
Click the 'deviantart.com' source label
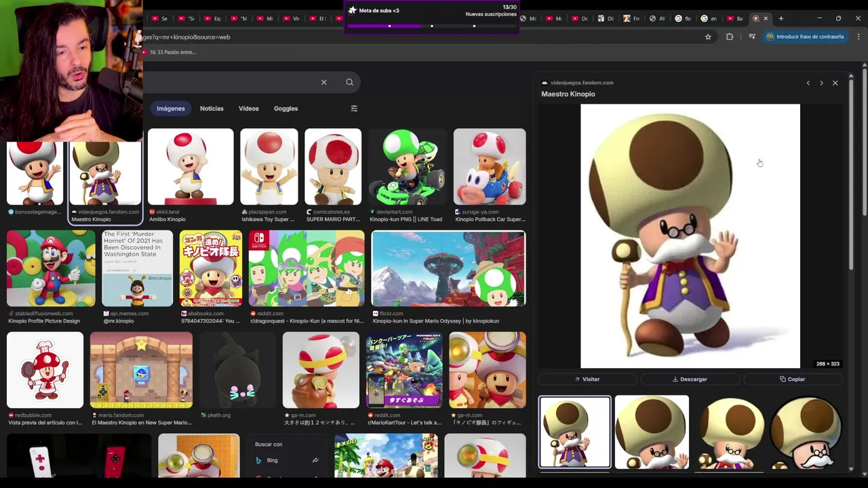click(395, 211)
